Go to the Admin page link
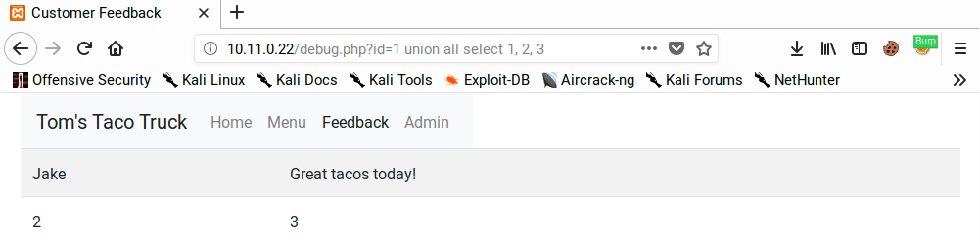Viewport: 980px width, 244px height. (x=426, y=122)
